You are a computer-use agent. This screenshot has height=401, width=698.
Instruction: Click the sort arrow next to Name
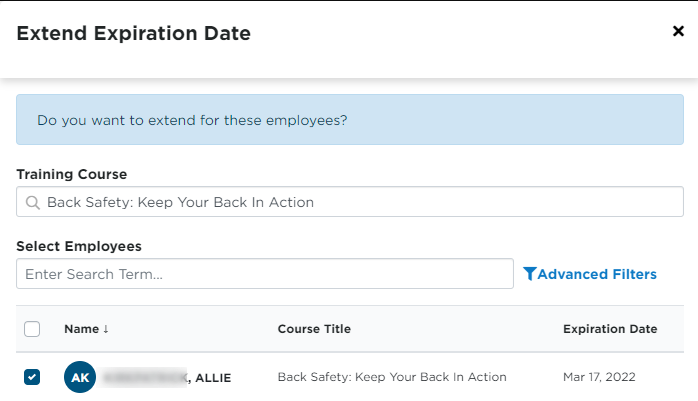tap(106, 329)
